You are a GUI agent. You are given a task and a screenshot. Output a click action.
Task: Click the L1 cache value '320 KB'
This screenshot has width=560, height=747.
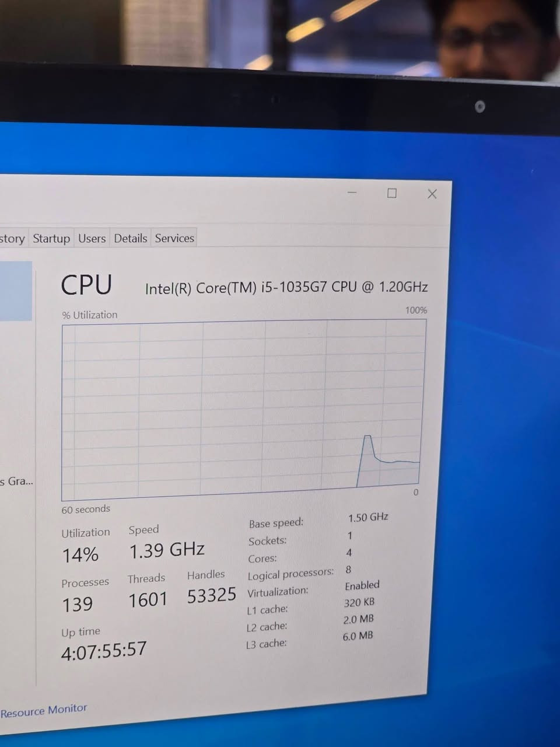[359, 602]
